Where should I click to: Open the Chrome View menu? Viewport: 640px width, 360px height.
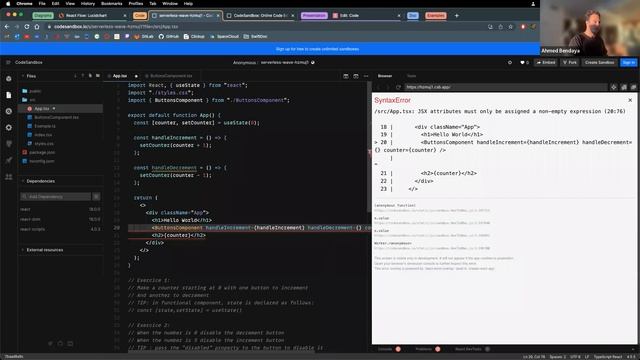coord(70,4)
